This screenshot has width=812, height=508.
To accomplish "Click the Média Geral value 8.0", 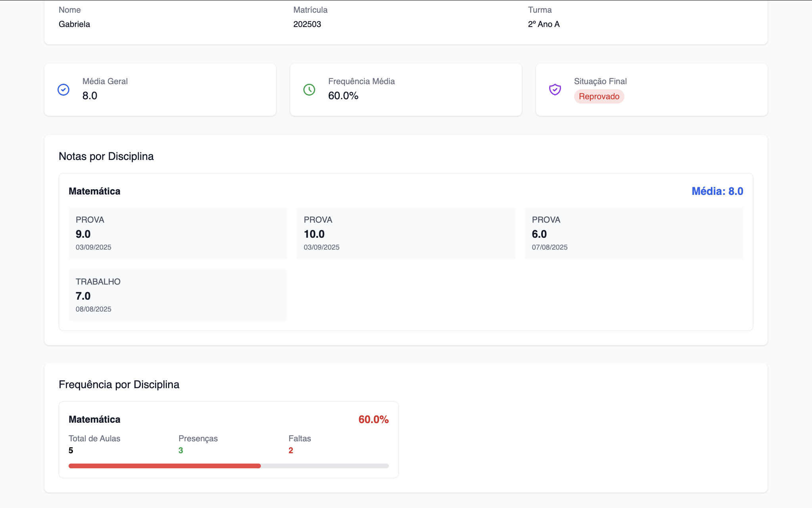I will point(90,96).
